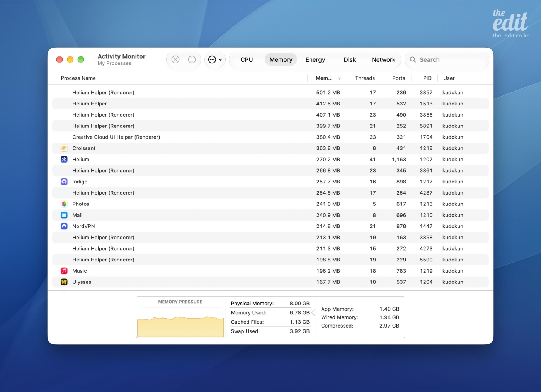Select the NordVPN process name
The height and width of the screenshot is (392, 541).
(x=83, y=226)
